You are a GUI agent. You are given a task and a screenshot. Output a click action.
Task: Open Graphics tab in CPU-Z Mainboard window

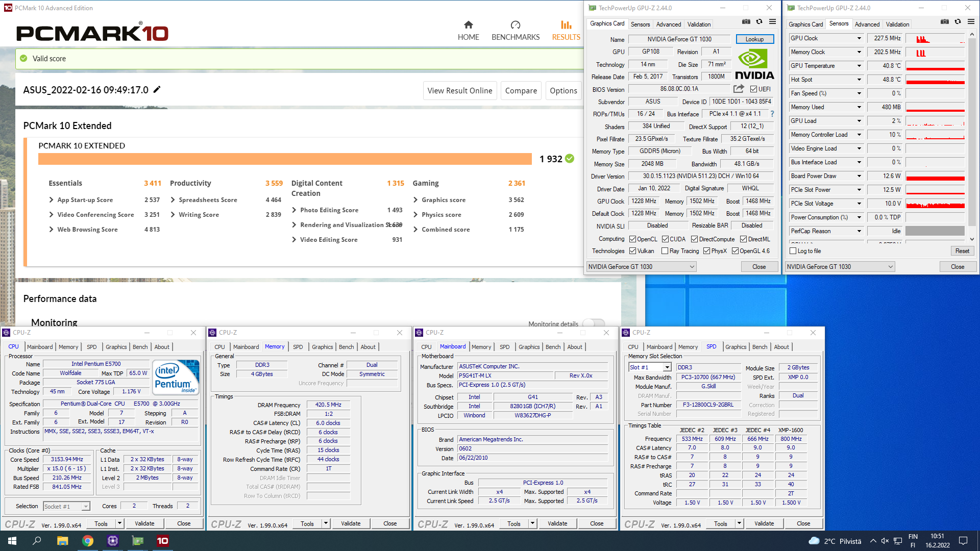point(529,347)
